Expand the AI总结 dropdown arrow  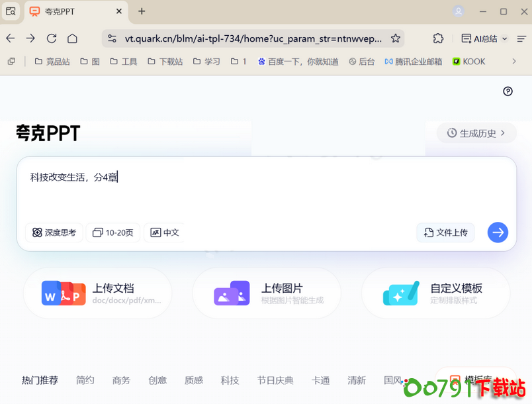[x=504, y=38]
